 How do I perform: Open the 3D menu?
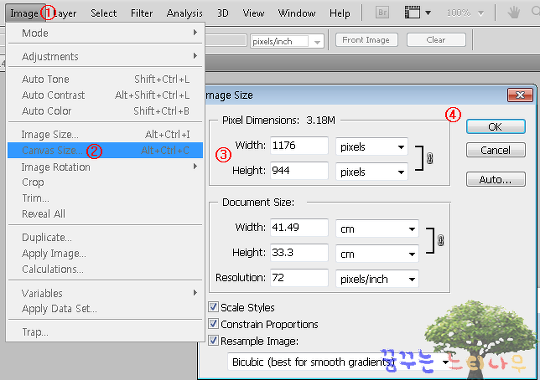222,13
